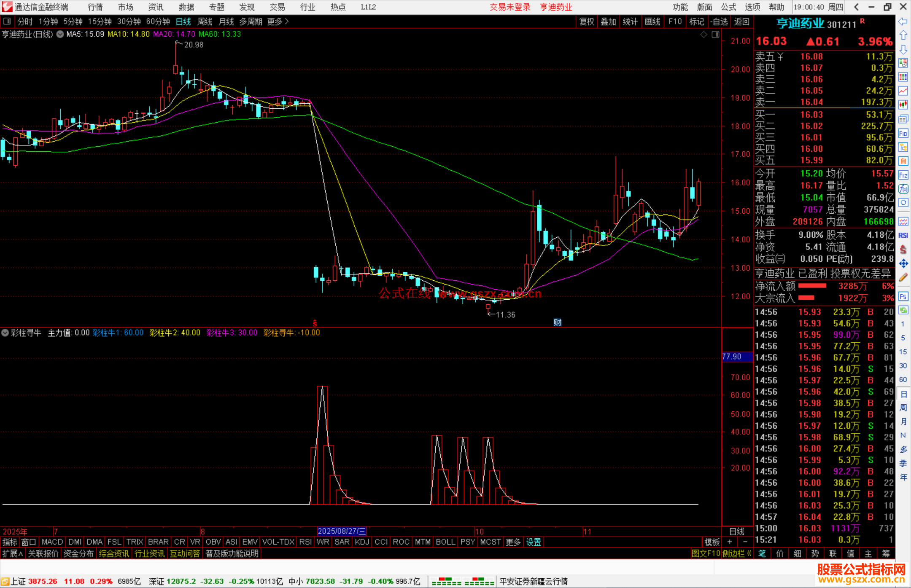Screen dimensions: 911x588
Task: Toggle the 彩柱寻牛 indicator circle button
Action: [5, 333]
